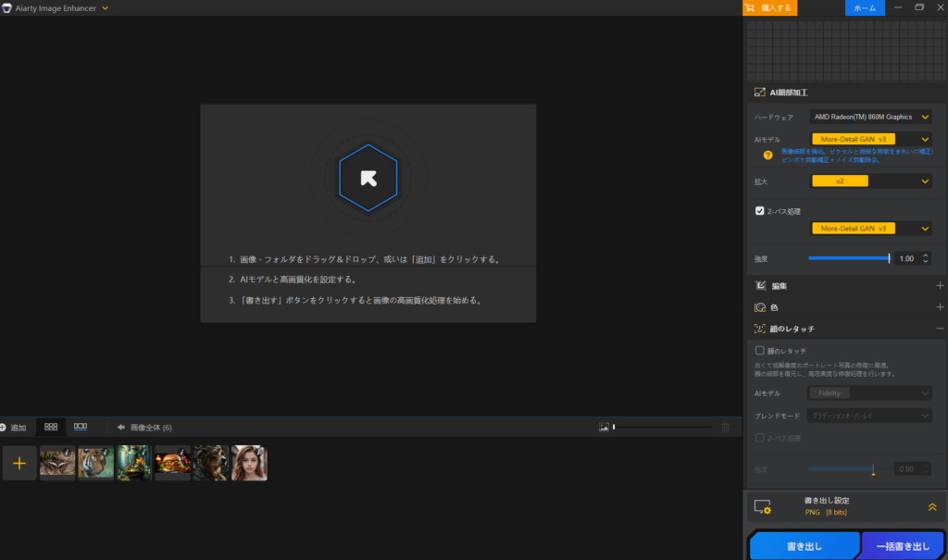Click the 強度 1.00 value field
Image resolution: width=948 pixels, height=560 pixels.
907,258
